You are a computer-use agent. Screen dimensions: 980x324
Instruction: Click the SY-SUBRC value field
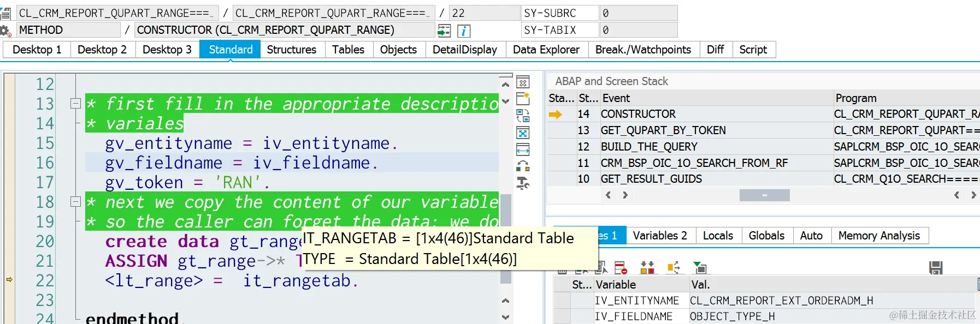(x=639, y=13)
